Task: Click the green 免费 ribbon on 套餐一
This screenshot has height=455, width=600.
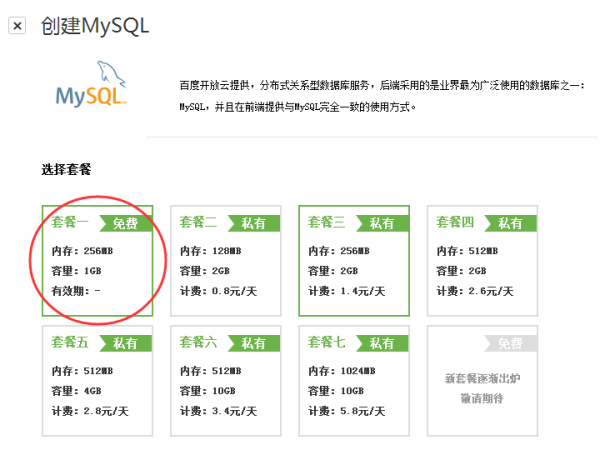Action: (x=126, y=223)
